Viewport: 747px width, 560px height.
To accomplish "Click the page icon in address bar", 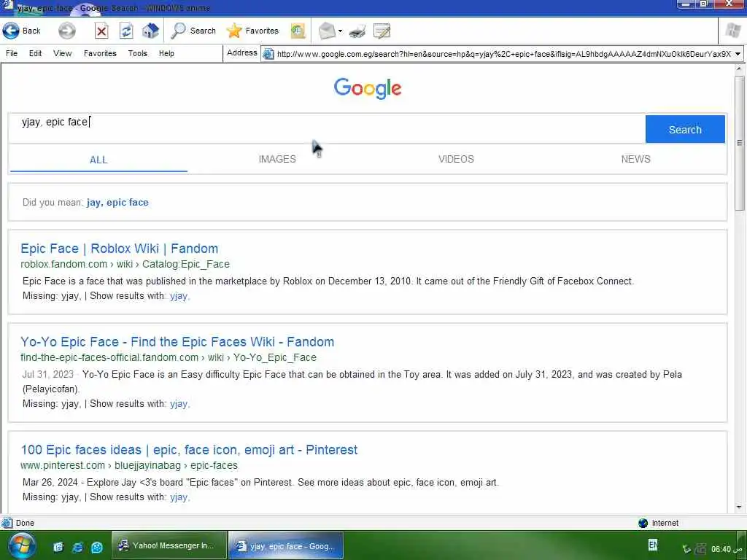I will tap(268, 54).
